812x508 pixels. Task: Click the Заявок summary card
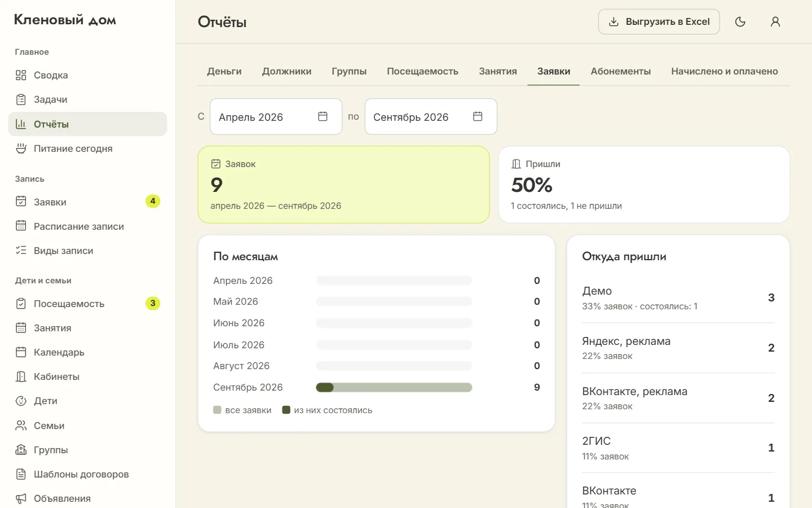pos(343,185)
